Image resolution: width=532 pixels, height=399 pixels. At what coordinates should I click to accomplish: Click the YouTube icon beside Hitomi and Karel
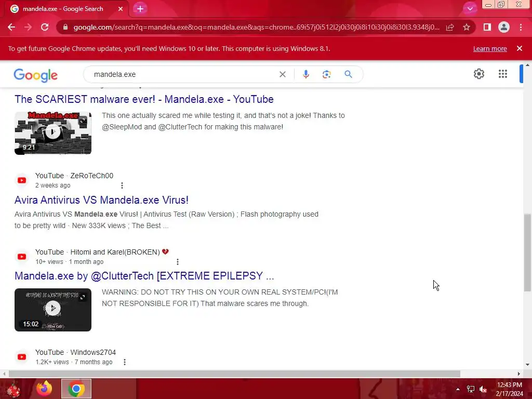point(22,257)
